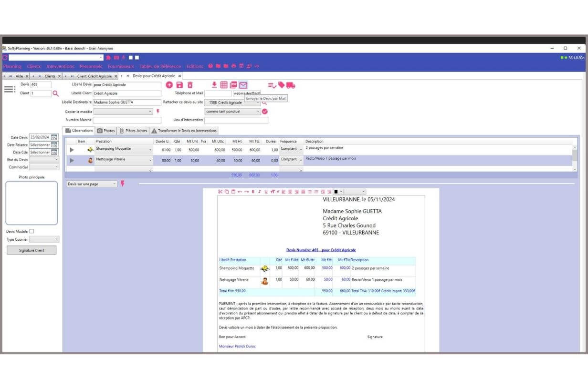Click the Photo principale image box
Viewport: 588px width, 389px height.
pos(31,203)
